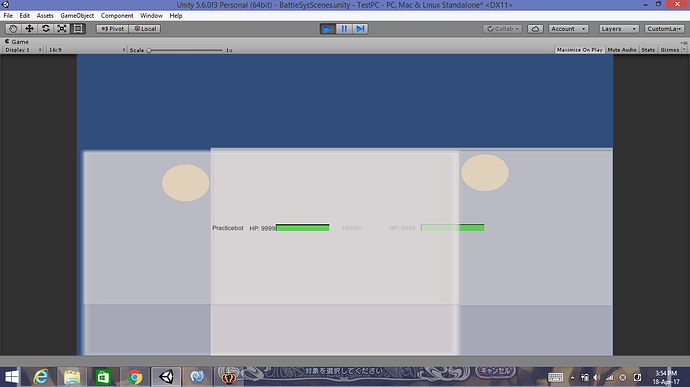
Task: Select the Scale tool
Action: (x=62, y=29)
